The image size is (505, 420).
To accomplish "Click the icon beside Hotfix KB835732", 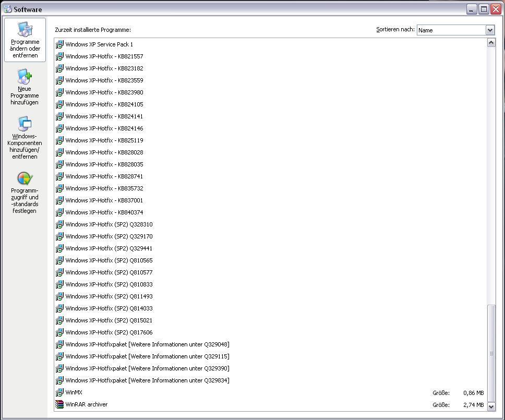I will [59, 188].
